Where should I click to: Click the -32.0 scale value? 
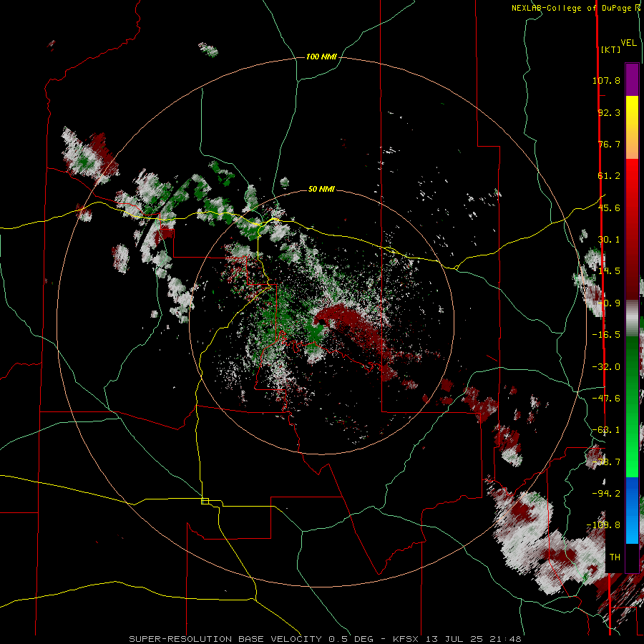[606, 367]
